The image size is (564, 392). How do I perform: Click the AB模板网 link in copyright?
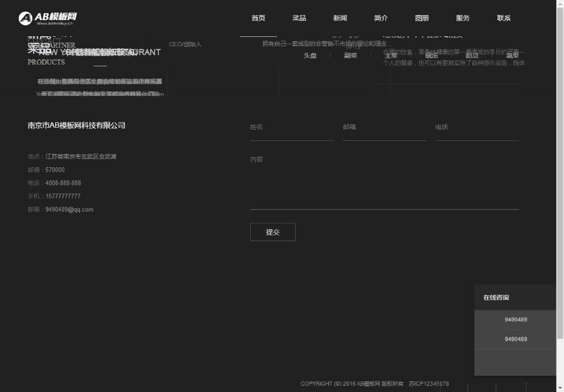click(x=368, y=384)
